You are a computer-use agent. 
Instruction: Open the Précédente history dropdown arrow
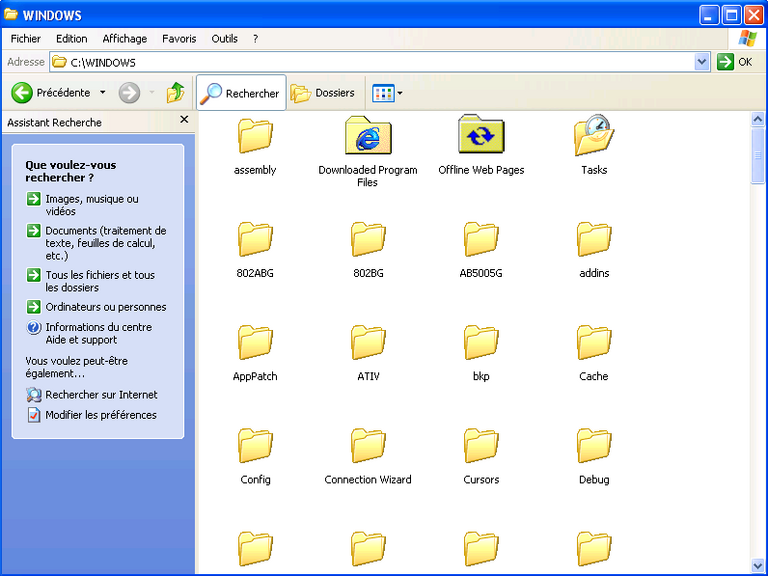pyautogui.click(x=102, y=93)
